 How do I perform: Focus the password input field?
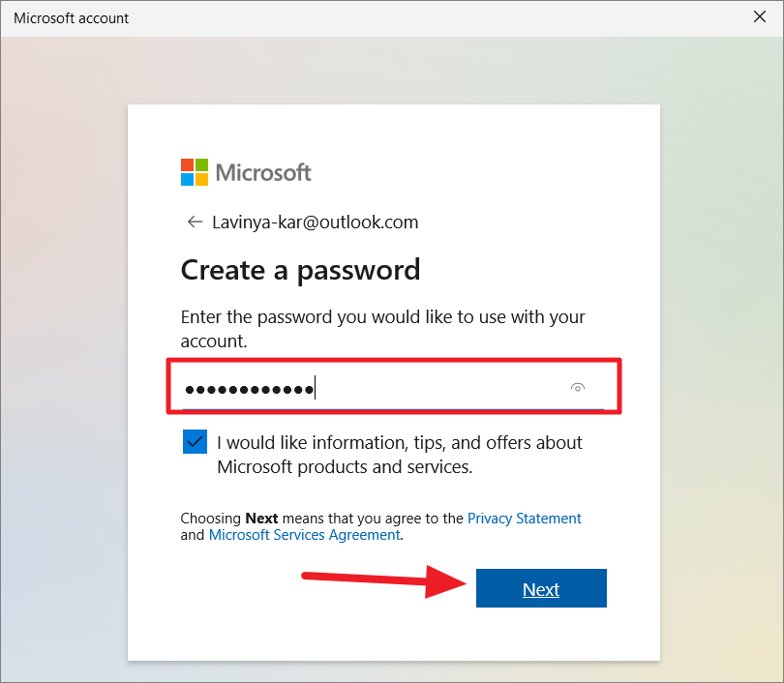coord(394,388)
